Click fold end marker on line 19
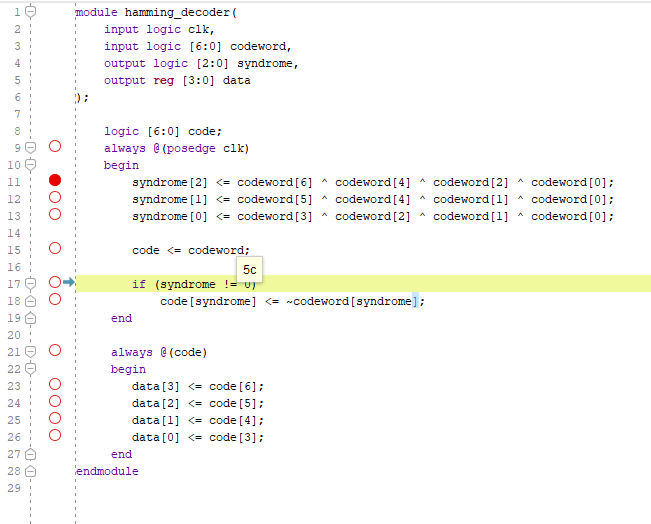The height and width of the screenshot is (524, 651). click(x=30, y=318)
